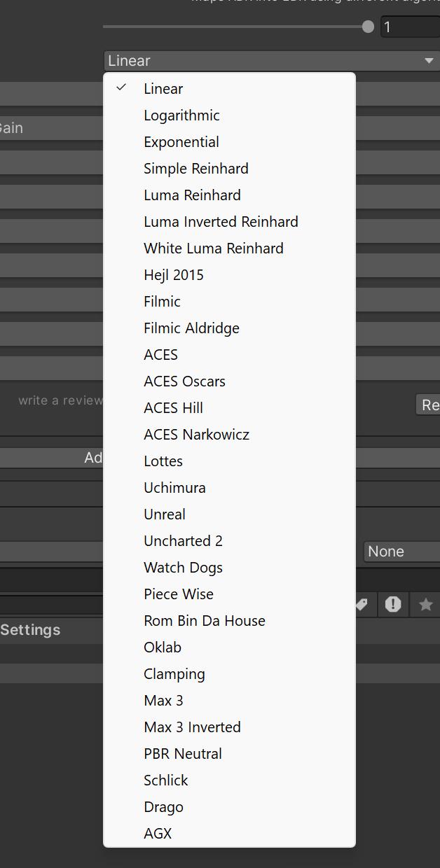440x868 pixels.
Task: Pick Rom Bin Da House option
Action: tap(204, 621)
